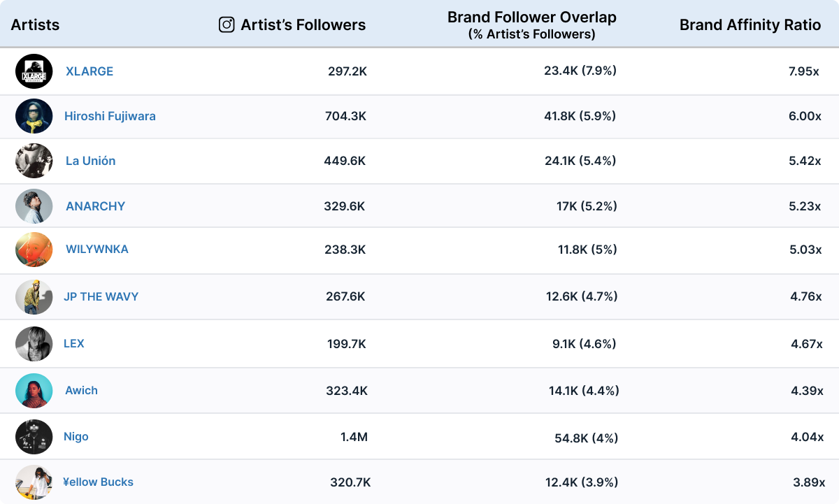This screenshot has width=839, height=504.
Task: Open La Unión artist avatar
Action: click(34, 161)
